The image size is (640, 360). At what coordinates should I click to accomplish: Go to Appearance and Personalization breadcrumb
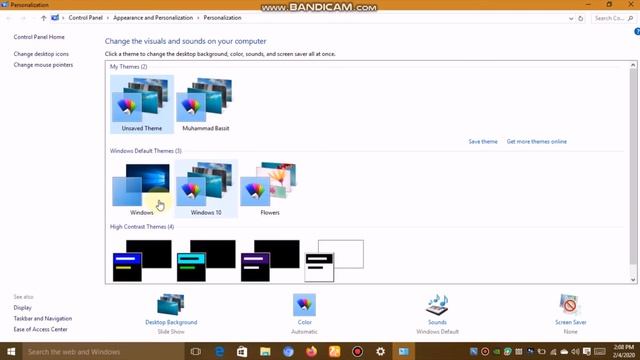(153, 18)
